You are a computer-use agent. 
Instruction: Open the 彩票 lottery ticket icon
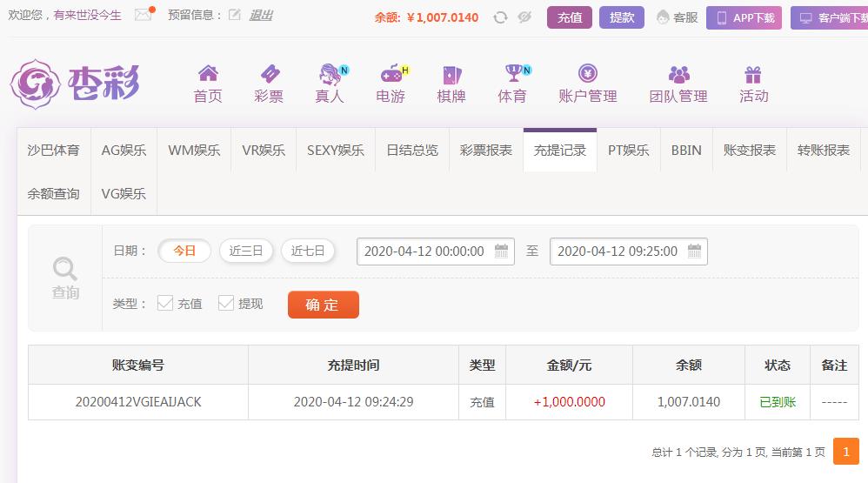tap(270, 74)
